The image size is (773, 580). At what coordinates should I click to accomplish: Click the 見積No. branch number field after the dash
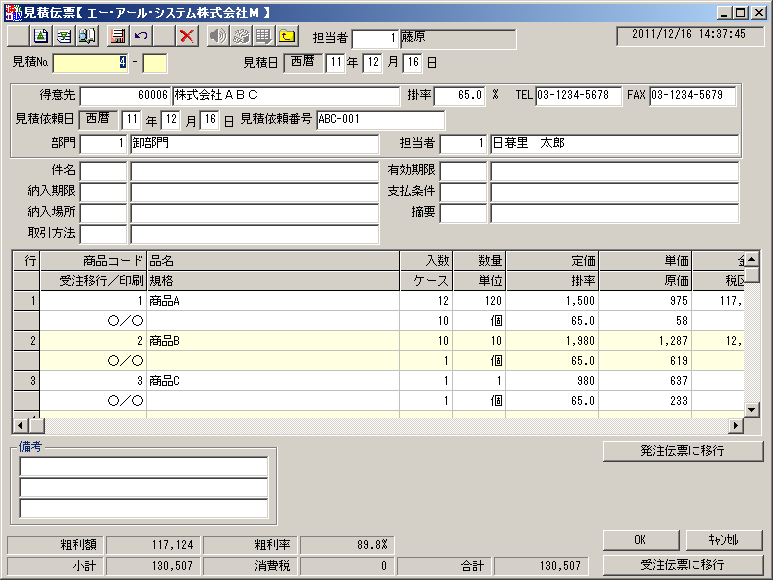(x=155, y=63)
